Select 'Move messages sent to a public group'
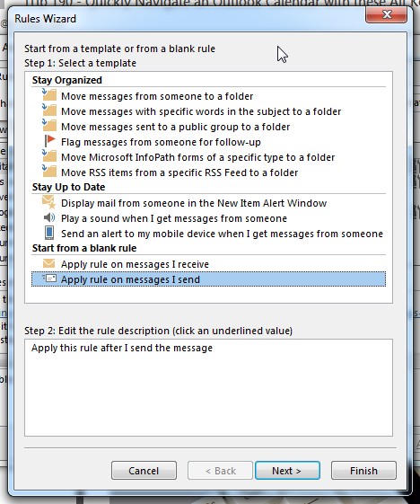Image resolution: width=420 pixels, height=504 pixels. click(x=175, y=127)
